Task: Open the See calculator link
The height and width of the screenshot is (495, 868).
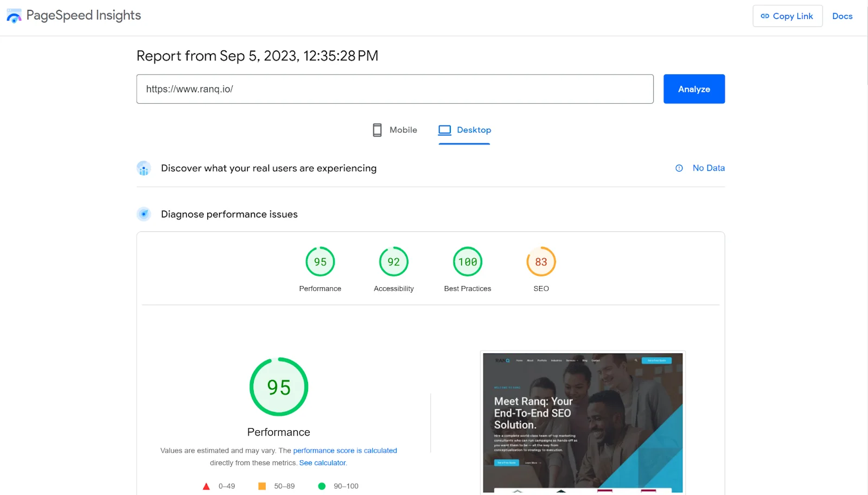Action: tap(322, 463)
